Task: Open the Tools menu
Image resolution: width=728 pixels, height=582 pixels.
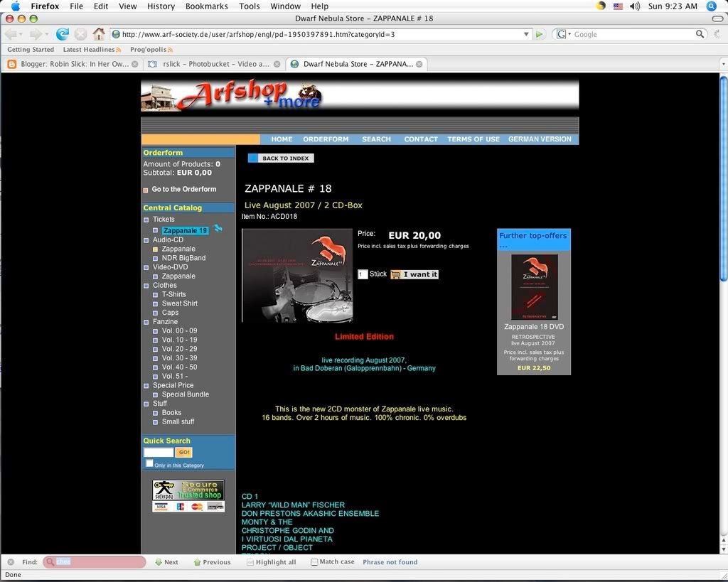Action: tap(250, 6)
